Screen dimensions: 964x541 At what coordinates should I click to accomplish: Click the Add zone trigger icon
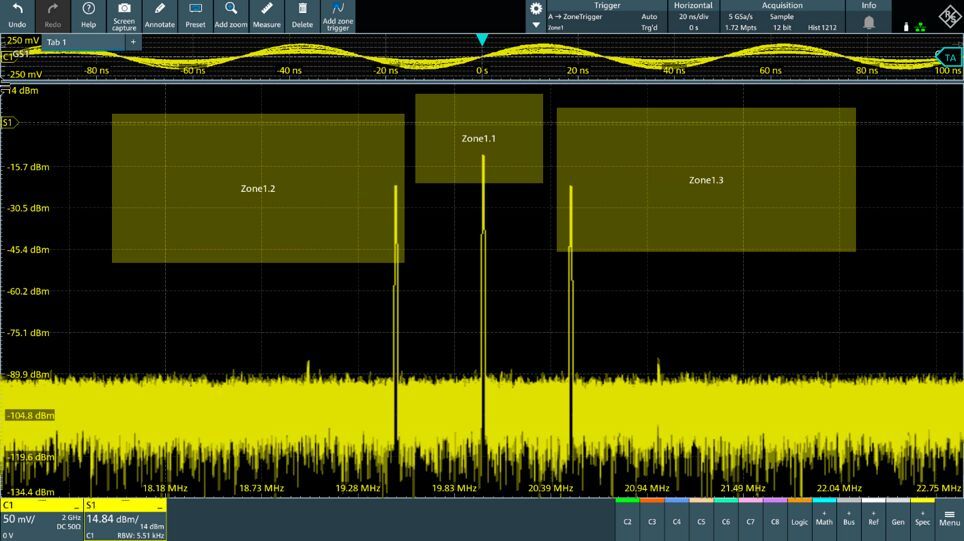(x=338, y=15)
